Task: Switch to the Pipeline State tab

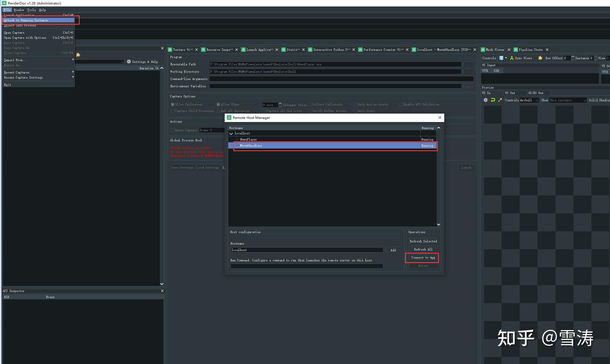Action: pos(531,50)
